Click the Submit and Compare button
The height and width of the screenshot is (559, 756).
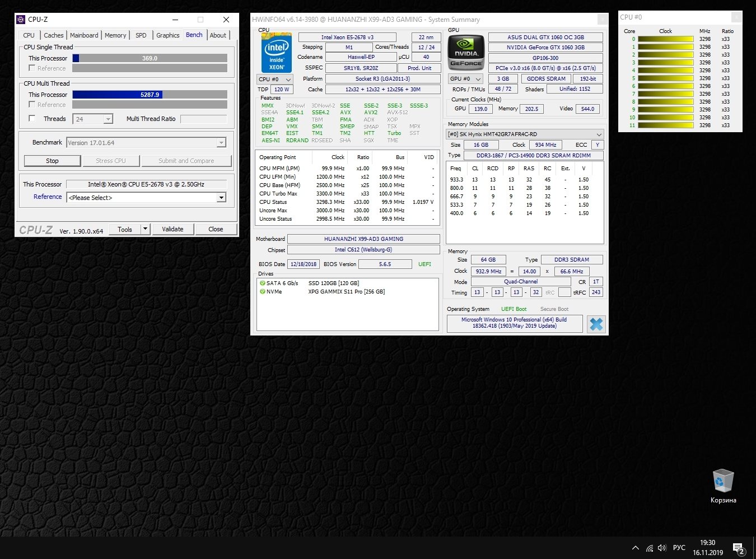click(186, 161)
